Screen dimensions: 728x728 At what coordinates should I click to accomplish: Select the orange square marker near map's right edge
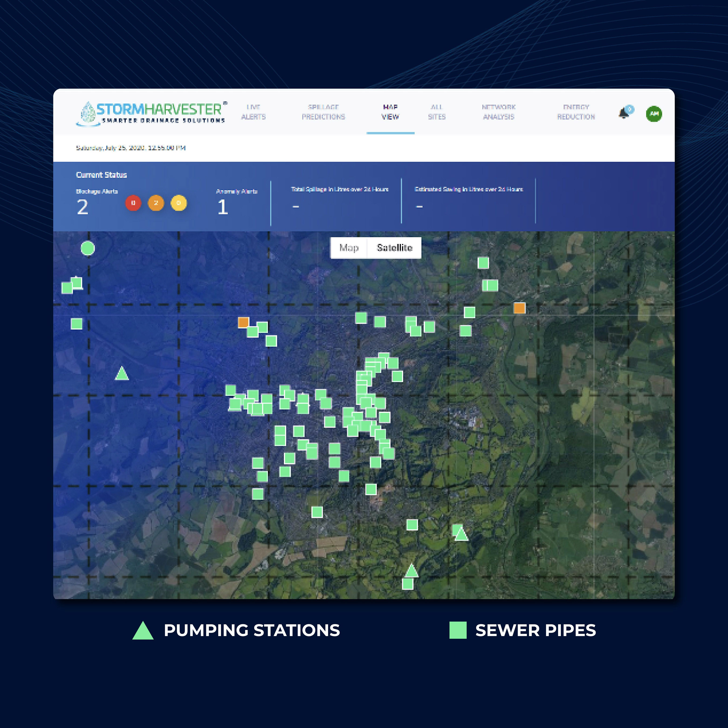[x=519, y=308]
